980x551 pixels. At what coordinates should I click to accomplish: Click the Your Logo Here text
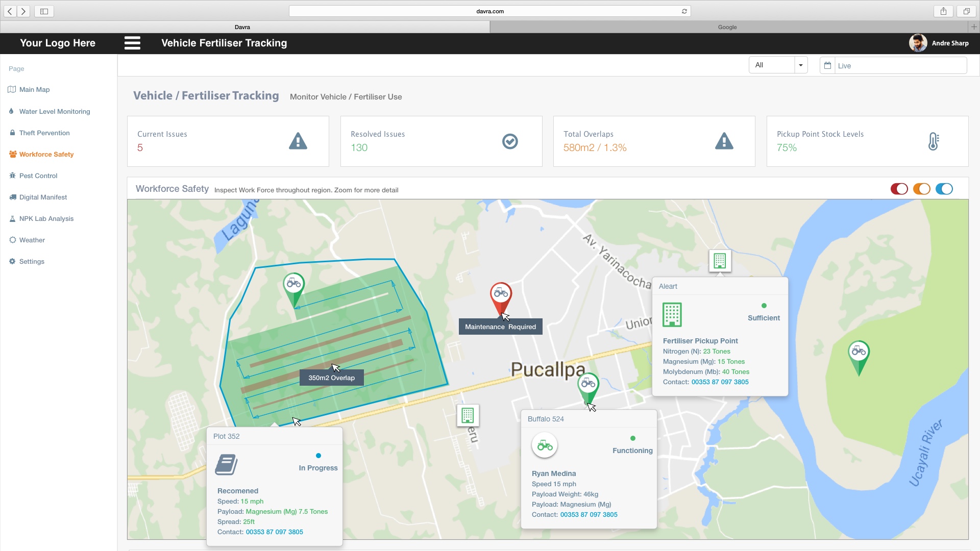(x=58, y=43)
